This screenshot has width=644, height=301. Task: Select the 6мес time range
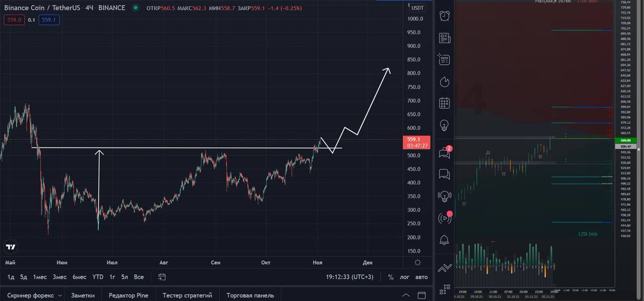tap(79, 277)
